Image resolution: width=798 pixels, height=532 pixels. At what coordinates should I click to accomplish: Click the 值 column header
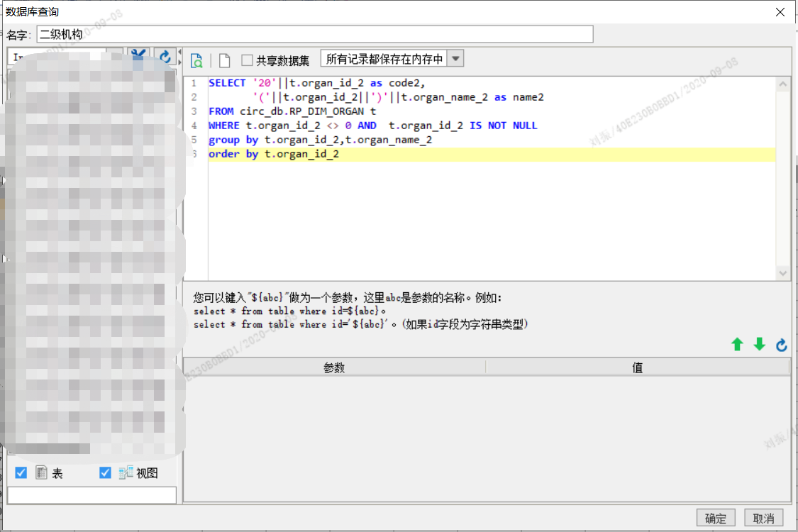[x=637, y=367]
